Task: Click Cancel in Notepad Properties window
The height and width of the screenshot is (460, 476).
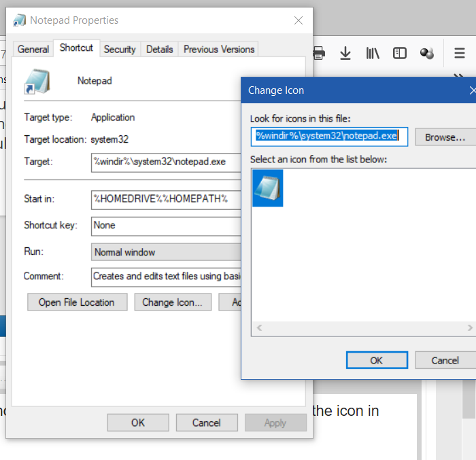Action: [x=207, y=423]
